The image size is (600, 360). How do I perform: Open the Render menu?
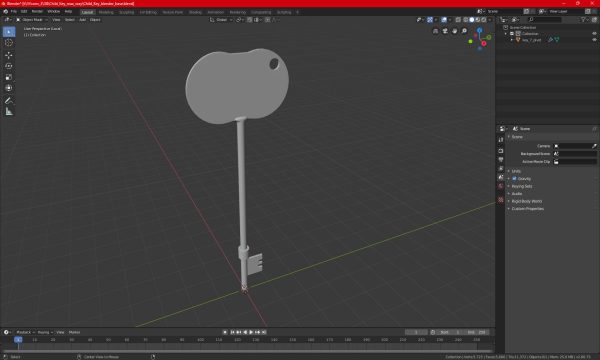point(37,12)
